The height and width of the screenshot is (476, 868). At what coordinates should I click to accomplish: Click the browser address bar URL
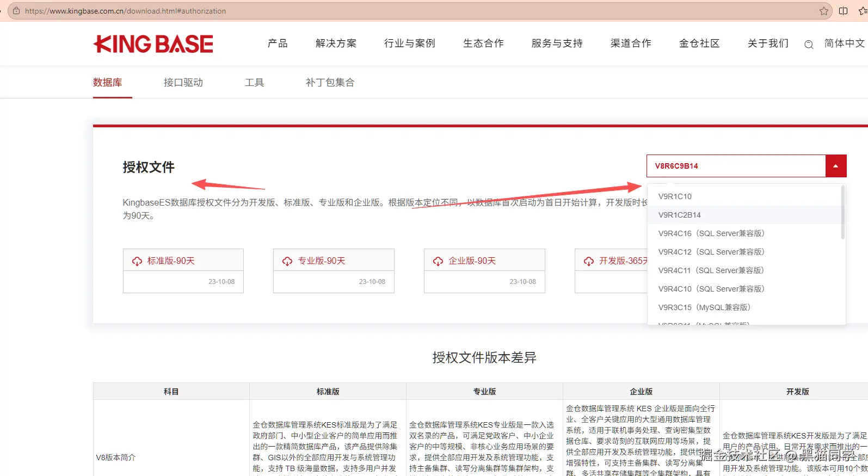pos(125,11)
